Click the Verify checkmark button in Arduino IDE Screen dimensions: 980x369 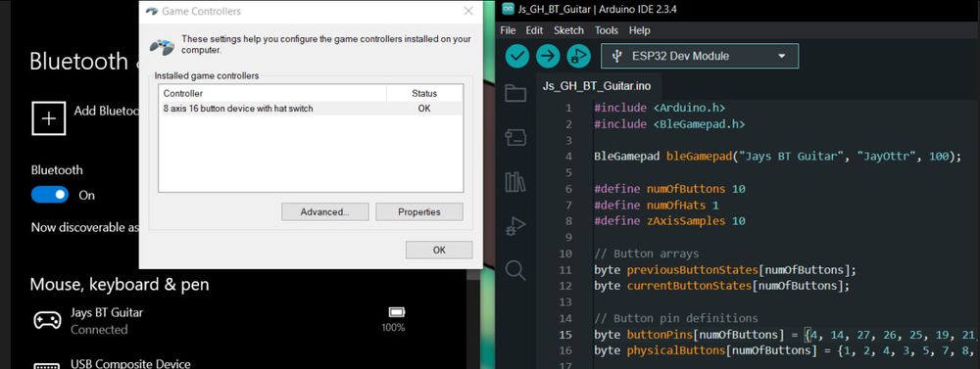tap(516, 56)
